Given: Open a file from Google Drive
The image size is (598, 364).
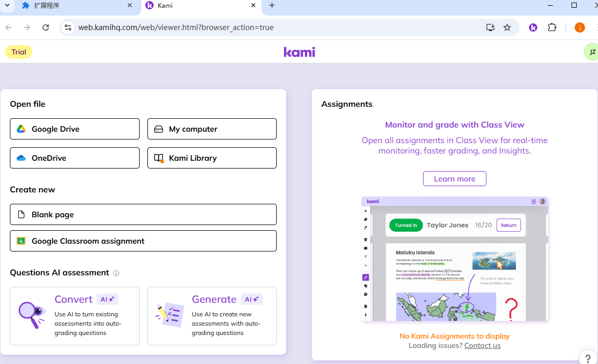Looking at the screenshot, I should click(75, 129).
